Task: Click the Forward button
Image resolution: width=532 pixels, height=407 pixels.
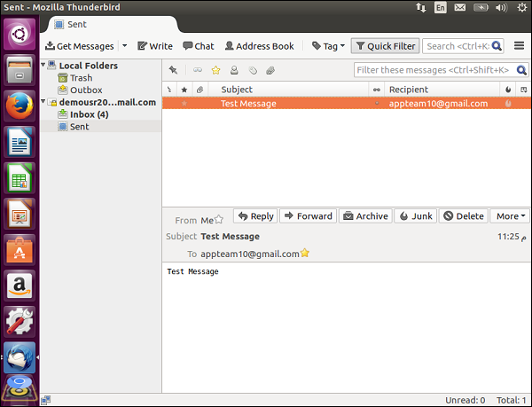Action: point(308,216)
